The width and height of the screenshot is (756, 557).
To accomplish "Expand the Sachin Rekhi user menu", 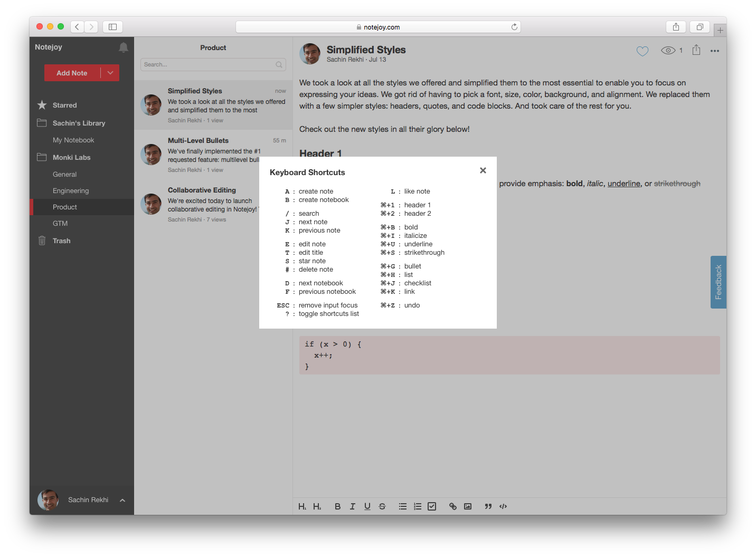I will [122, 500].
